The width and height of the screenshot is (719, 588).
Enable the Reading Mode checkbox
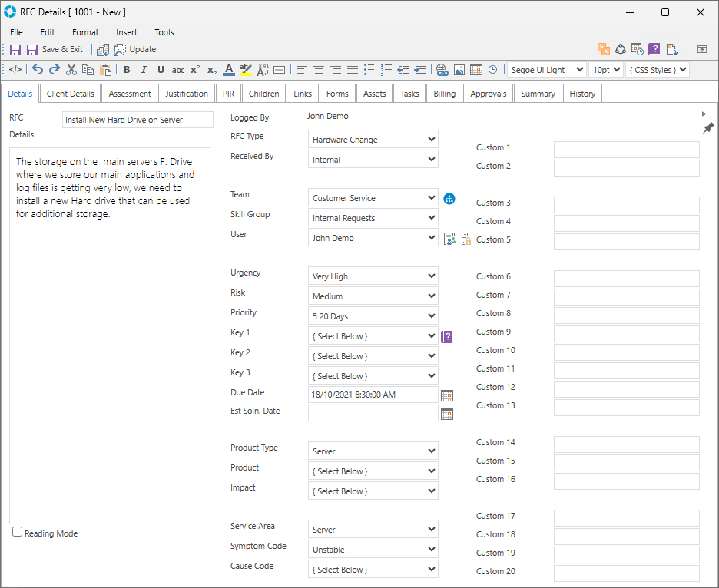[18, 532]
